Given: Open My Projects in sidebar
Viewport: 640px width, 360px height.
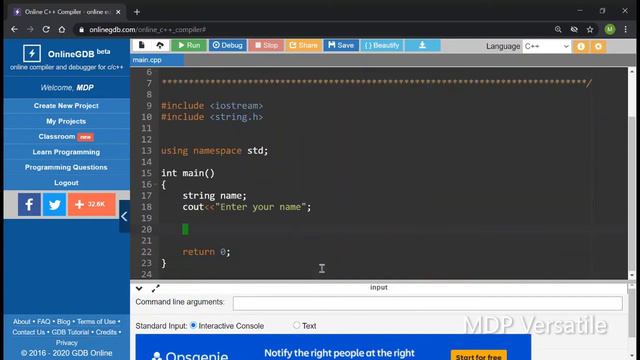Looking at the screenshot, I should coord(66,121).
